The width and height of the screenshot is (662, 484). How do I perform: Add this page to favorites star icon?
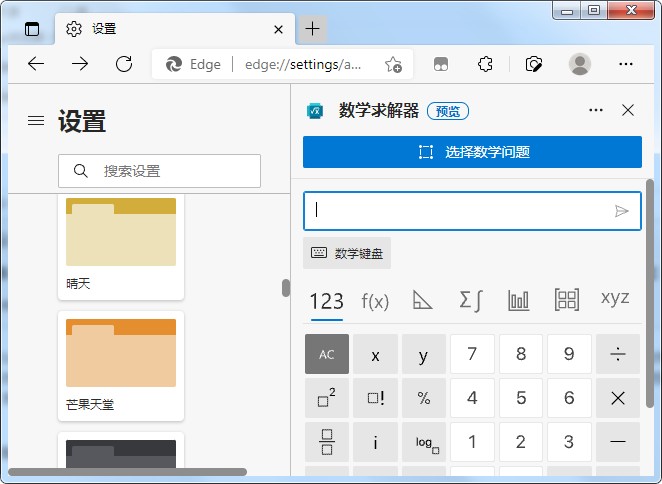(393, 65)
